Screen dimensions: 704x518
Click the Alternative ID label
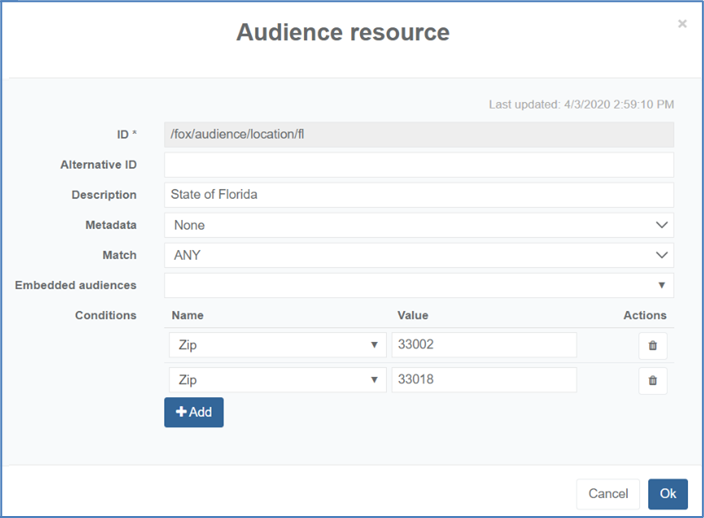[x=98, y=165]
